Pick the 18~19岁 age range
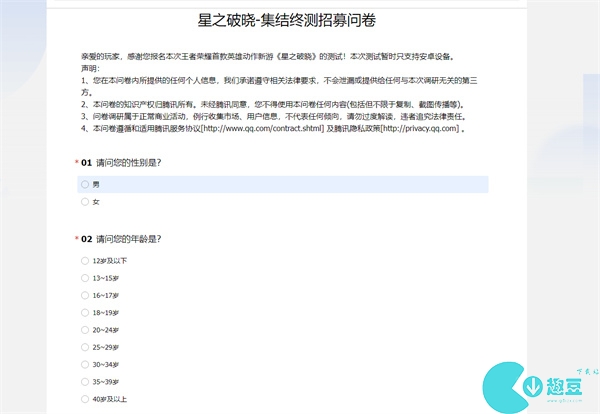 (85, 313)
